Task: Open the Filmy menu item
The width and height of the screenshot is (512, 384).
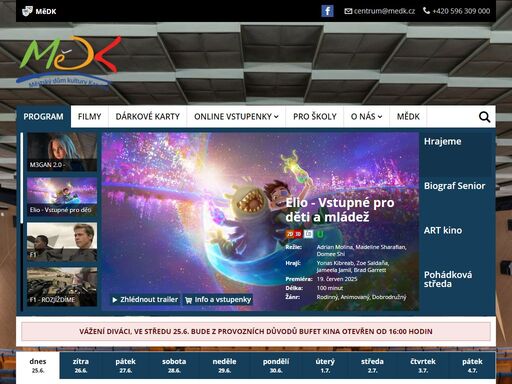Action: pyautogui.click(x=89, y=117)
